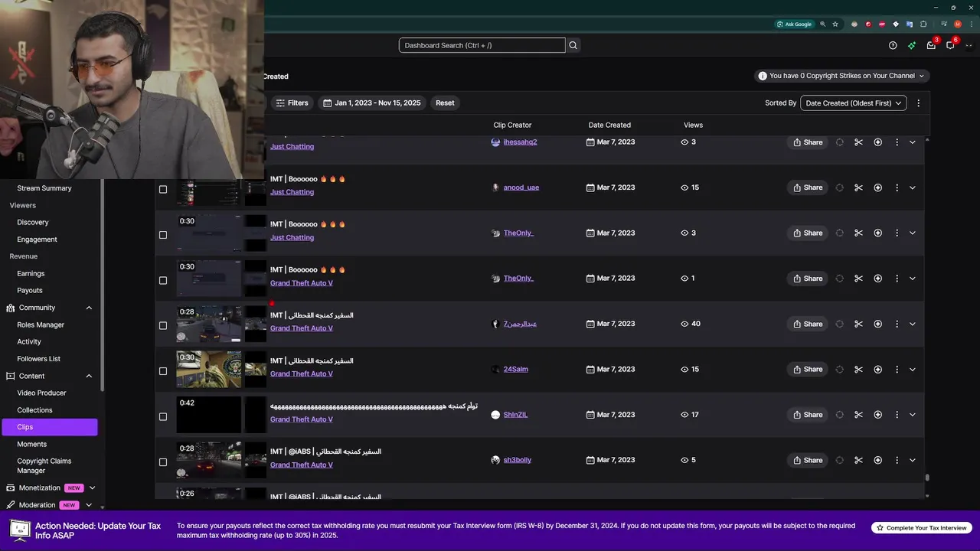Open the three-dot options beside the sort dropdown
980x551 pixels.
(919, 103)
